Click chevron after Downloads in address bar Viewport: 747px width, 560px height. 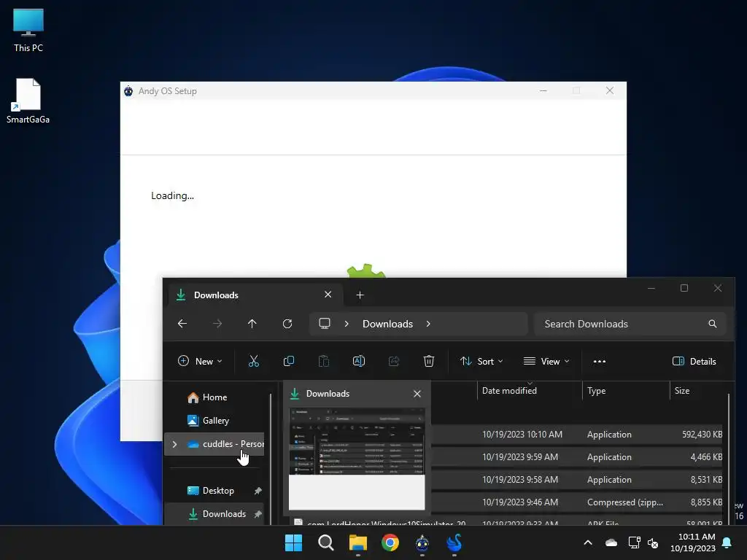coord(428,324)
